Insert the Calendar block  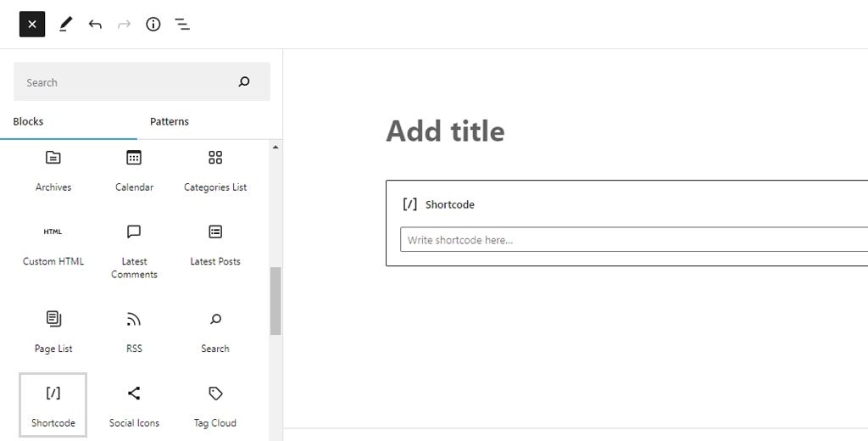pos(134,170)
